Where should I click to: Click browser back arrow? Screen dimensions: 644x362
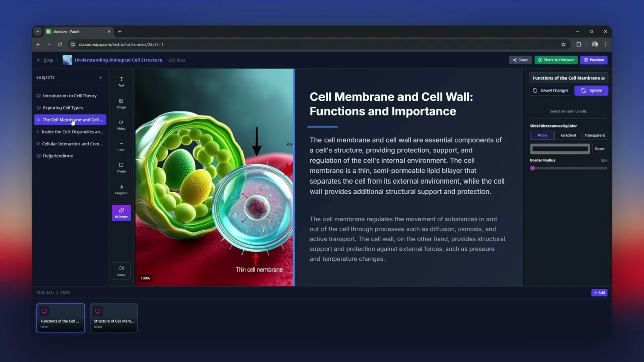point(38,44)
